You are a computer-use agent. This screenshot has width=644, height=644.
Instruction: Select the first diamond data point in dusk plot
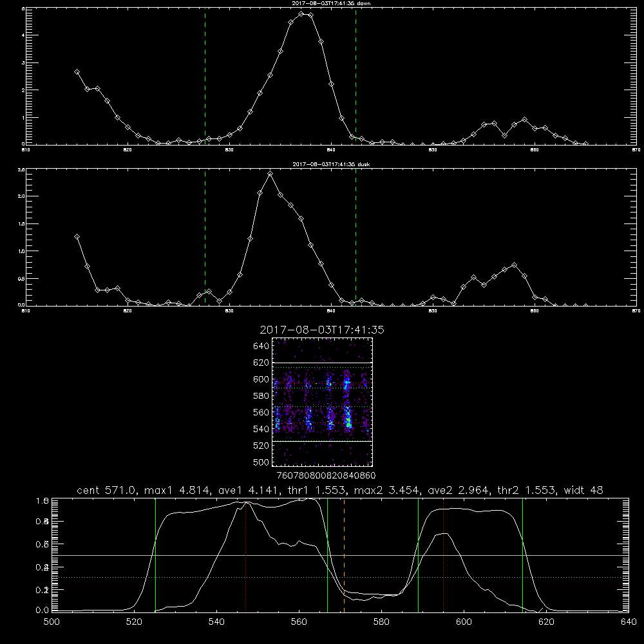(x=77, y=237)
